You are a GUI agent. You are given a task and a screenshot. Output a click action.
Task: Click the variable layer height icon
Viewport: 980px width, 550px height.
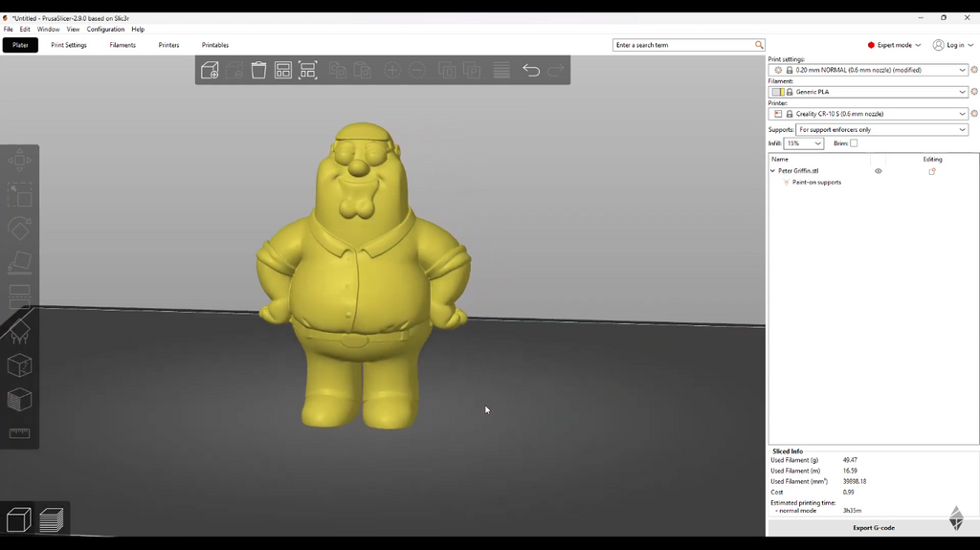501,70
